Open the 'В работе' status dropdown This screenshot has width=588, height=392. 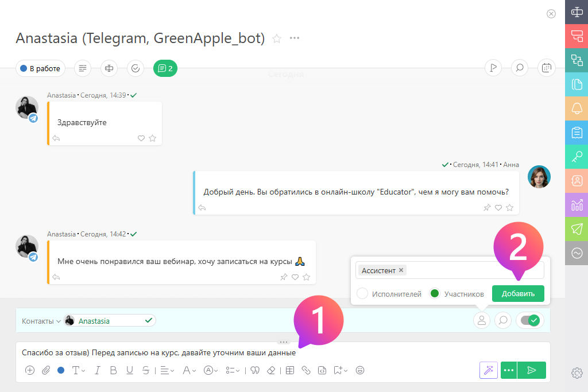pos(40,68)
